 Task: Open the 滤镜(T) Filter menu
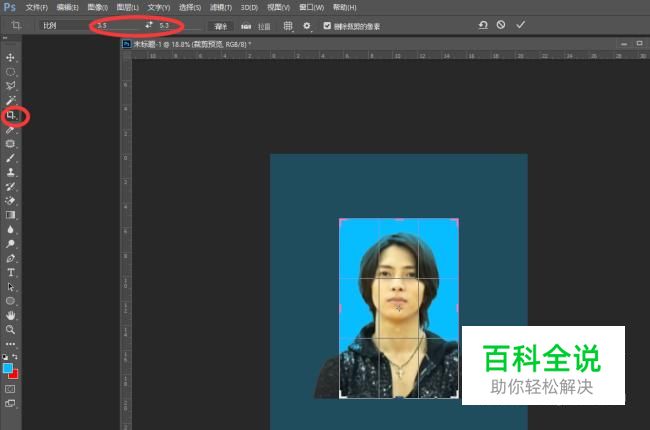coord(221,7)
